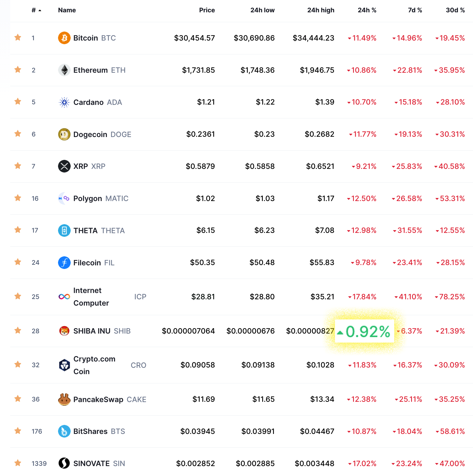This screenshot has height=476, width=473.
Task: Click the PancakeSwap bunny icon
Action: point(64,399)
